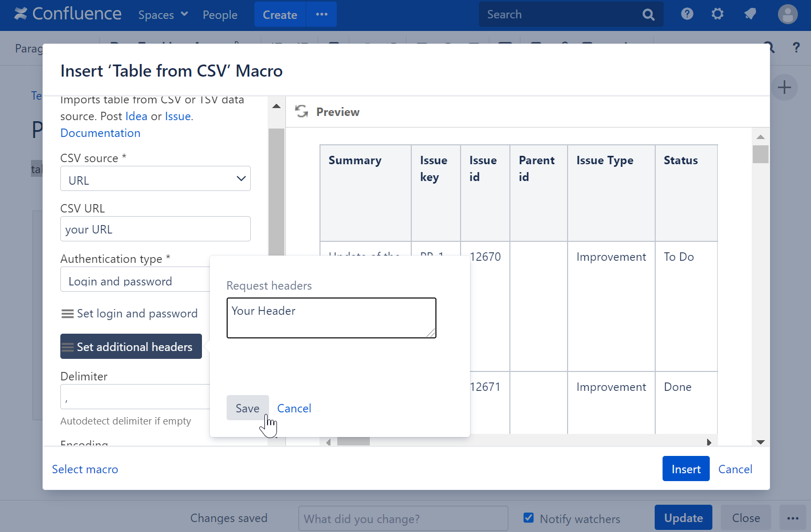Open the Create more options ellipsis
Viewport: 811px width, 532px height.
[322, 15]
